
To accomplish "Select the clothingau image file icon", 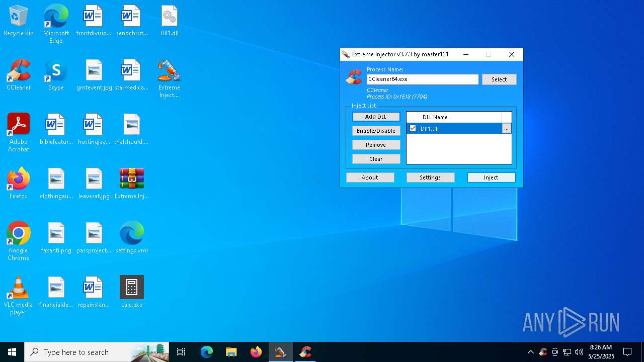I will 56,184.
